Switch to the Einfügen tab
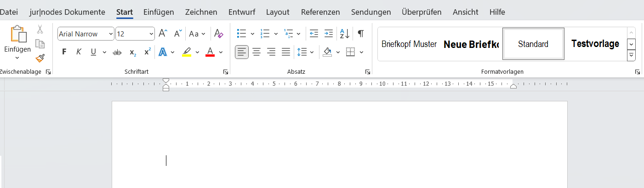644x188 pixels. [x=159, y=12]
